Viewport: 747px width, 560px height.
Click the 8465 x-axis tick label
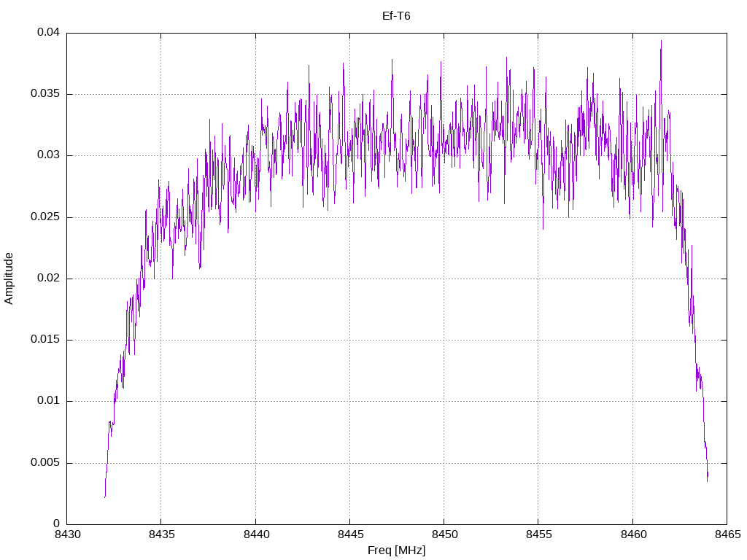(728, 534)
